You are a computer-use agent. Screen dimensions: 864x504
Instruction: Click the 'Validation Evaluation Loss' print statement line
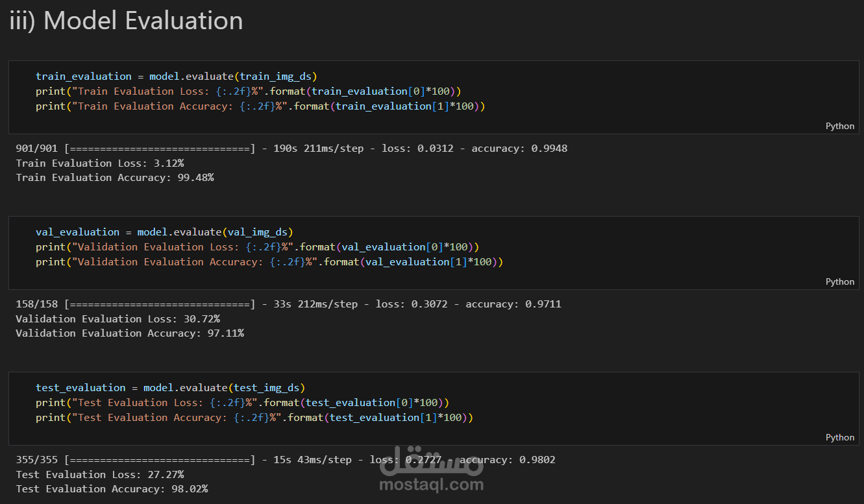[x=258, y=247]
